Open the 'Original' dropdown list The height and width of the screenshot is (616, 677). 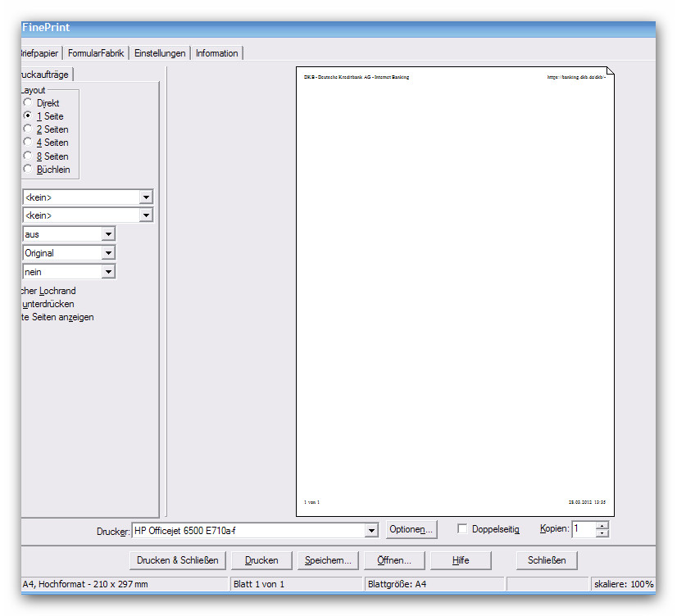108,253
